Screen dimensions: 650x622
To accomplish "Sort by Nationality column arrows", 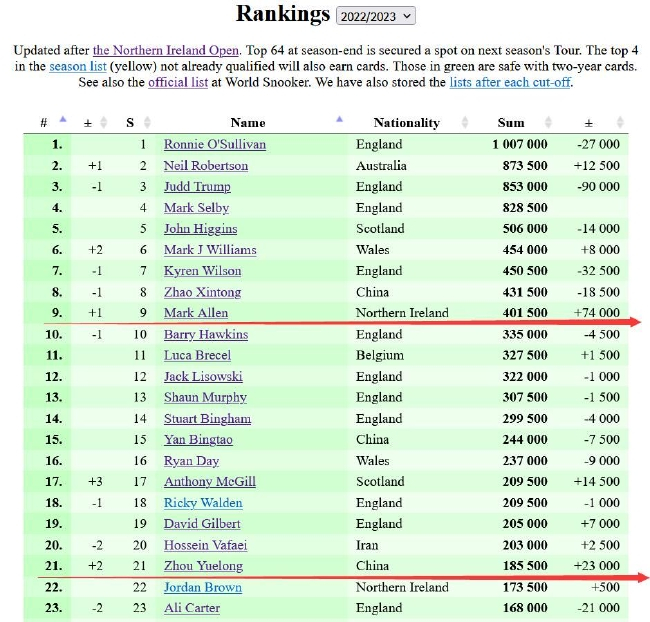I will (x=464, y=122).
